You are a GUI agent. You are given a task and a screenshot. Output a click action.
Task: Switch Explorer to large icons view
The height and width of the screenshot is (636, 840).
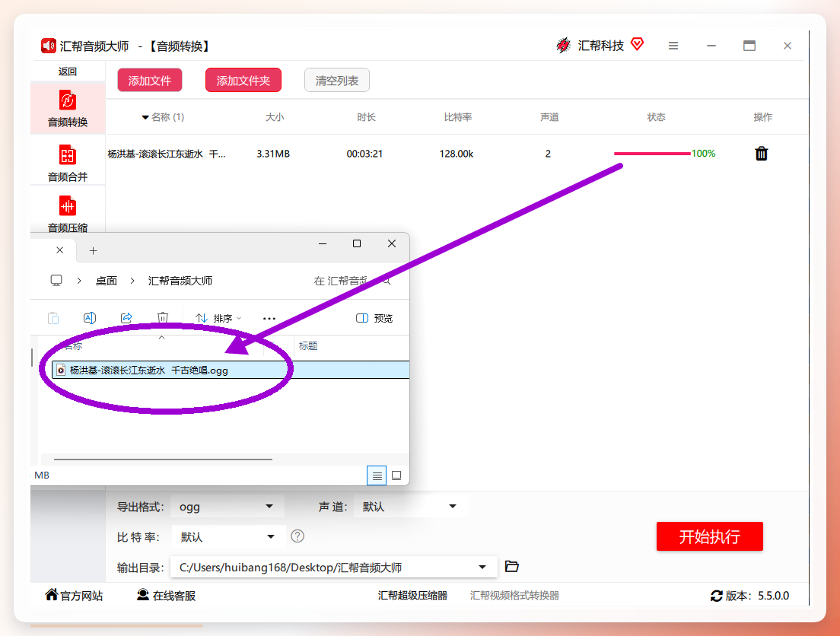coord(396,475)
